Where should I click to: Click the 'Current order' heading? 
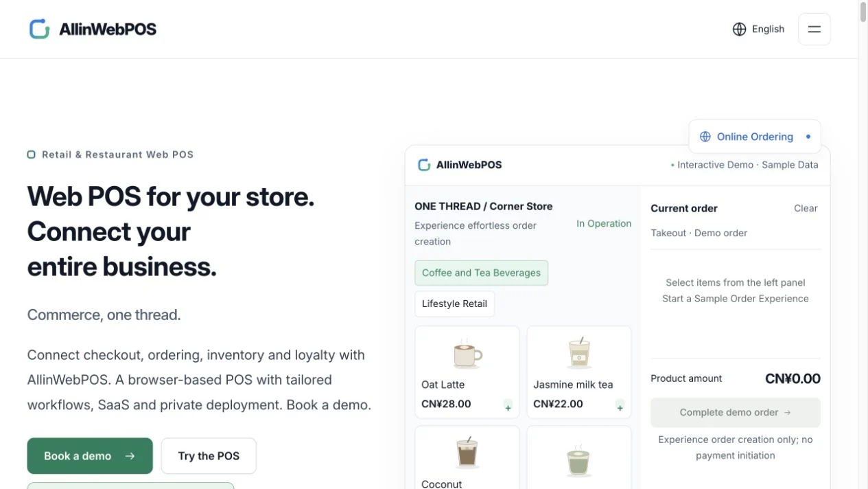[684, 208]
